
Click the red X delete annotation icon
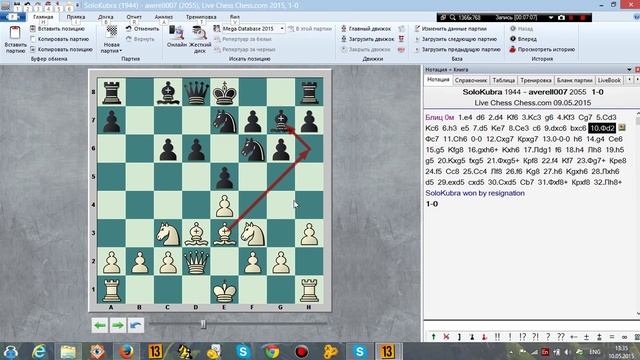pos(446,337)
